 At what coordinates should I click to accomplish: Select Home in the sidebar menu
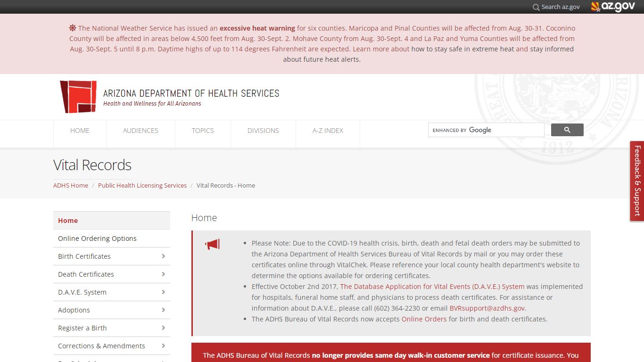[112, 220]
